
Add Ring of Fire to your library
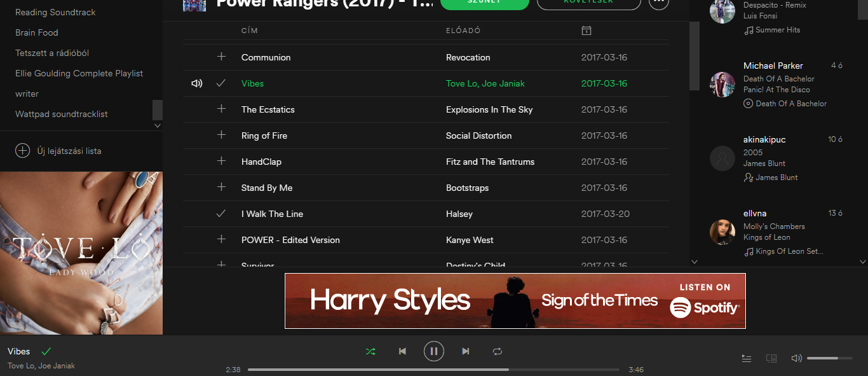click(x=221, y=135)
